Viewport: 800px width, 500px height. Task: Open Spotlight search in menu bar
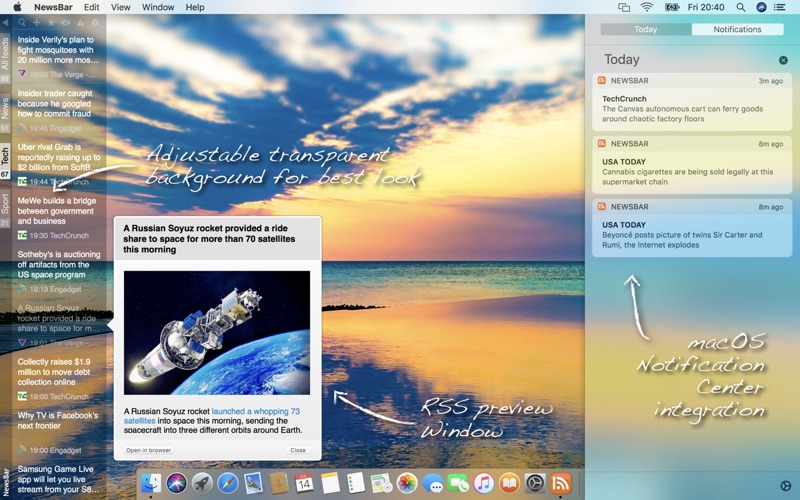tap(741, 7)
